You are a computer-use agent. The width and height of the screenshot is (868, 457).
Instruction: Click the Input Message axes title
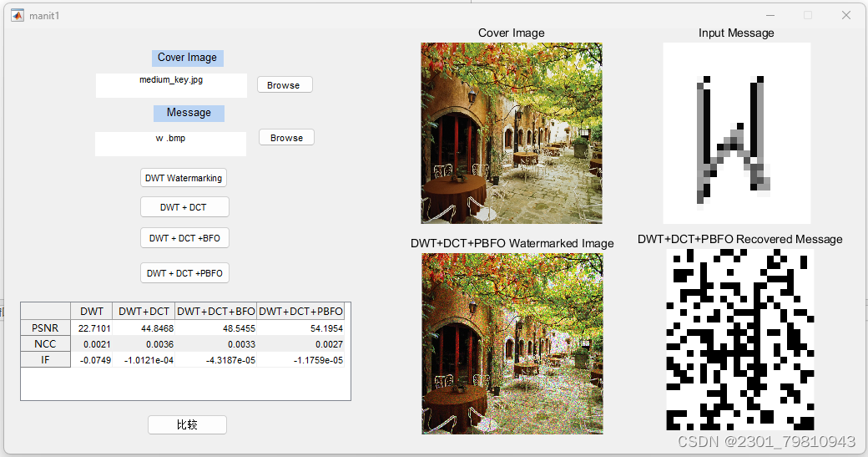[736, 33]
